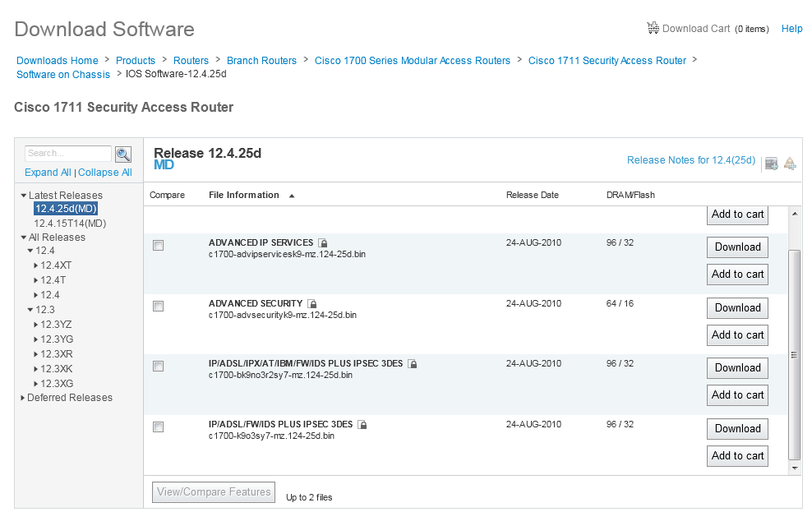Download c1700-bk9no3r2sy7-mz.124-25d.bin

(x=737, y=368)
